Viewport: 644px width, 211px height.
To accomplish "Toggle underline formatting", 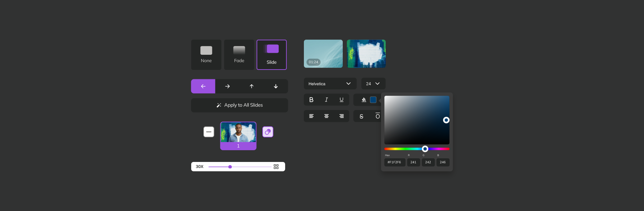I will click(x=341, y=100).
